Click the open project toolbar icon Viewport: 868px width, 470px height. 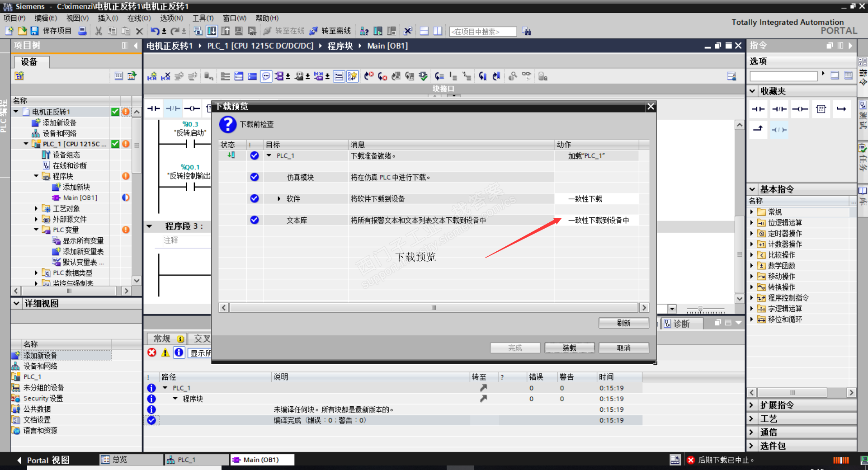click(22, 31)
